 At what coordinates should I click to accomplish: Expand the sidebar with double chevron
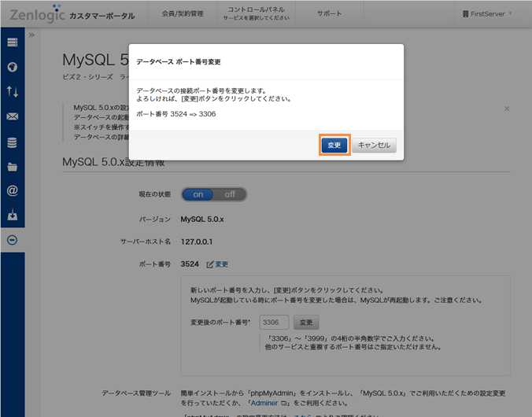pos(31,35)
